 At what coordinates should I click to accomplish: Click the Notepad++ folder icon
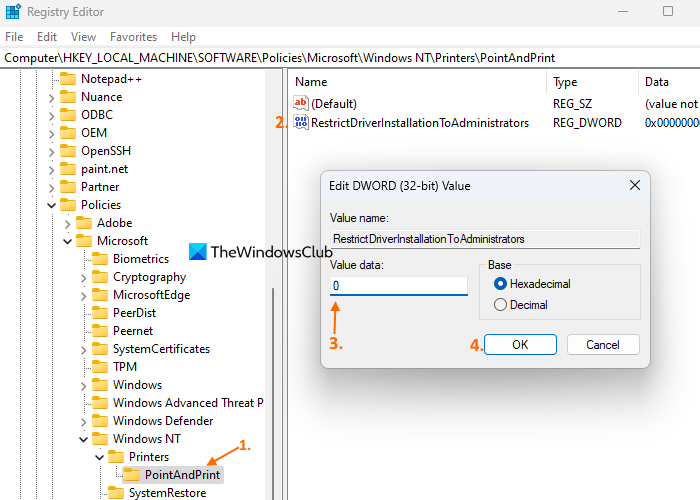pyautogui.click(x=68, y=79)
